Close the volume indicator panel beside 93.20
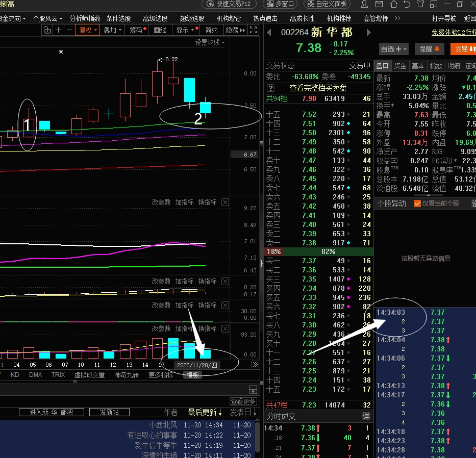The height and width of the screenshot is (458, 476). [x=226, y=328]
